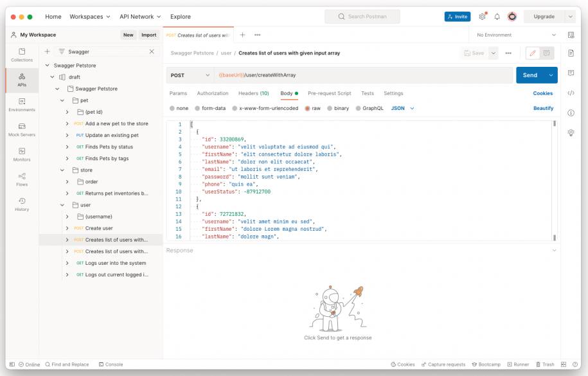588x376 pixels.
Task: Open the environment quick look icon
Action: pyautogui.click(x=571, y=35)
